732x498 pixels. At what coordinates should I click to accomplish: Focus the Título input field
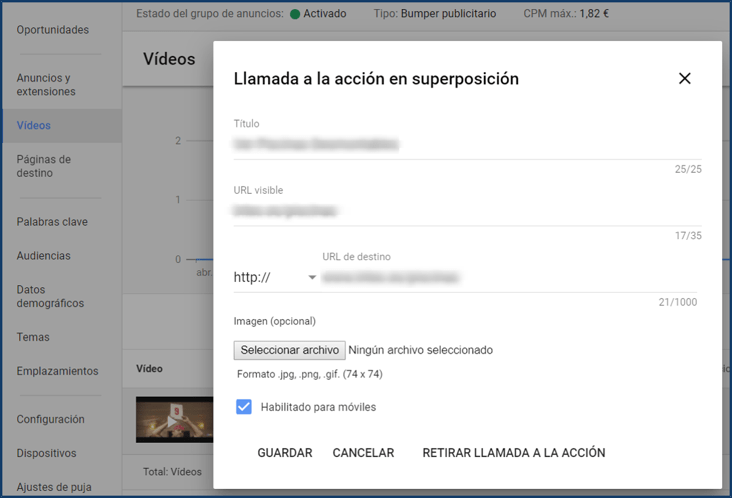[x=467, y=144]
